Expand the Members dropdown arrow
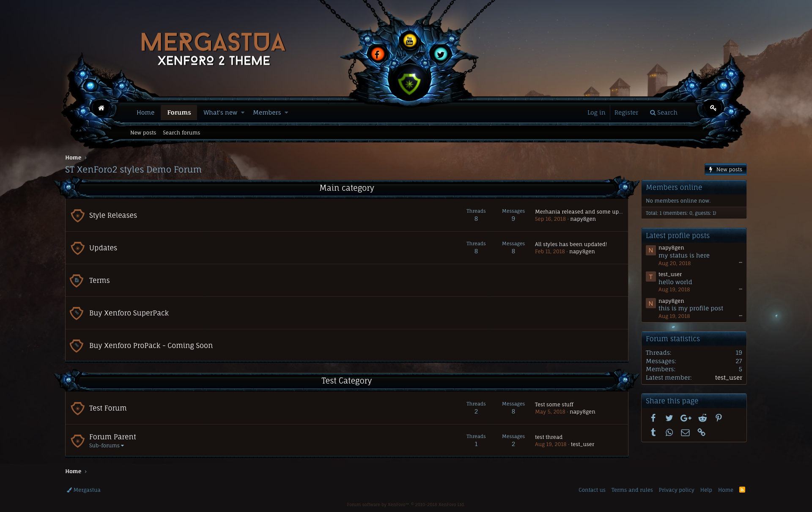Viewport: 812px width, 512px height. [x=286, y=112]
